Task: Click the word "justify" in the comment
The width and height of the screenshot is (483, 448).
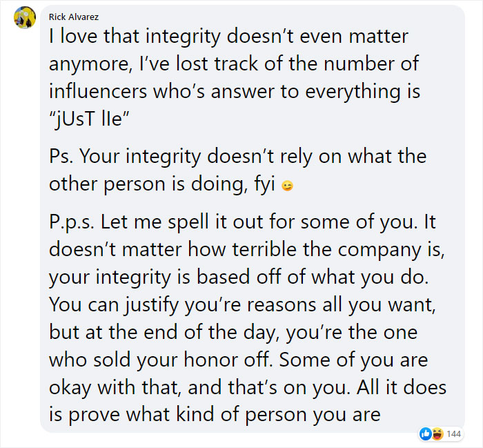Action: pos(152,306)
